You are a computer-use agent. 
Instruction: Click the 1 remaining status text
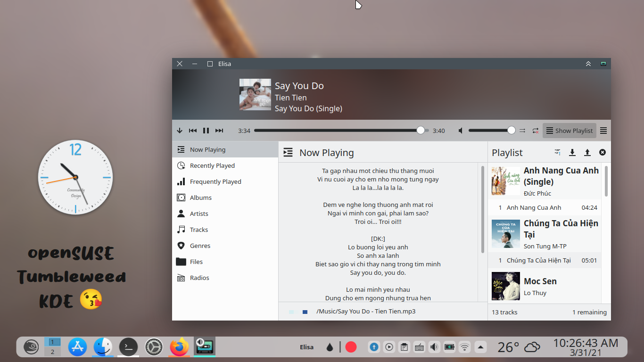pyautogui.click(x=589, y=312)
